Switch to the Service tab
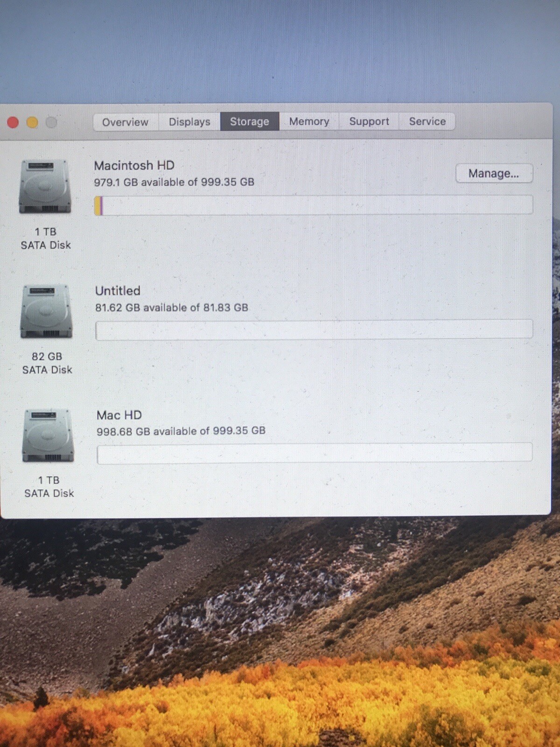 (427, 121)
